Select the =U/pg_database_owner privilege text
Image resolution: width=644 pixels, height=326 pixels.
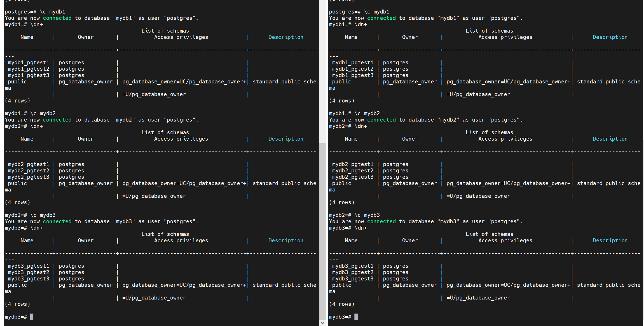pos(154,94)
